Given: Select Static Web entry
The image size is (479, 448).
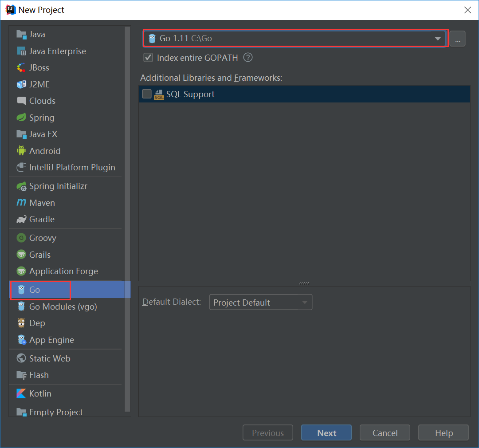Looking at the screenshot, I should click(67, 358).
